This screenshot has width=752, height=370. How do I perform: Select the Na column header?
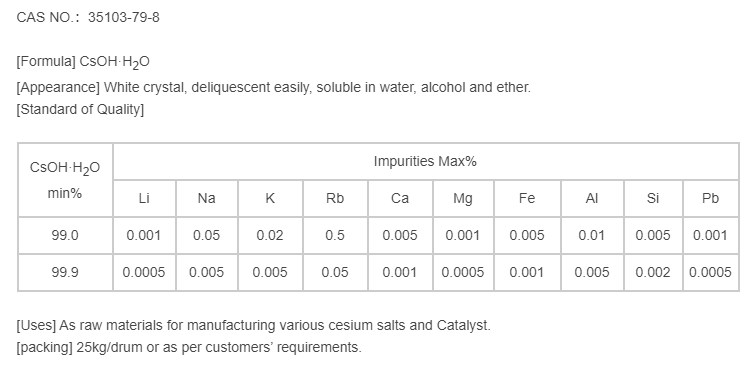click(x=207, y=198)
